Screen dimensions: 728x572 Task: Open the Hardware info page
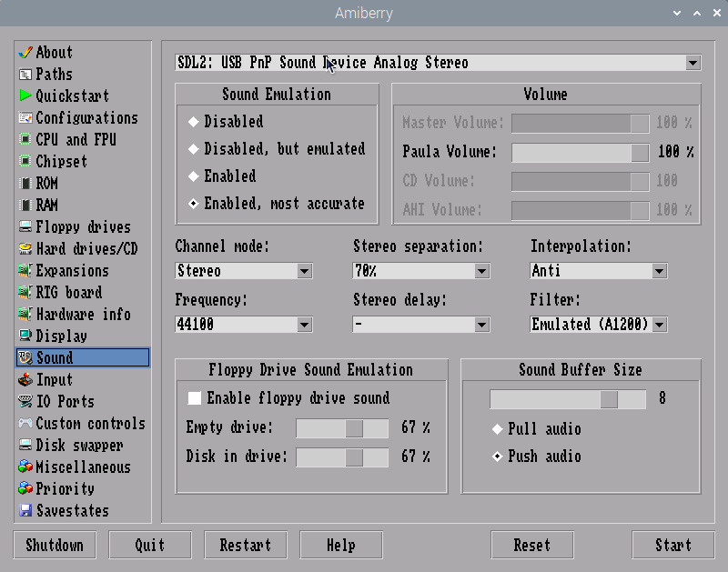click(83, 314)
